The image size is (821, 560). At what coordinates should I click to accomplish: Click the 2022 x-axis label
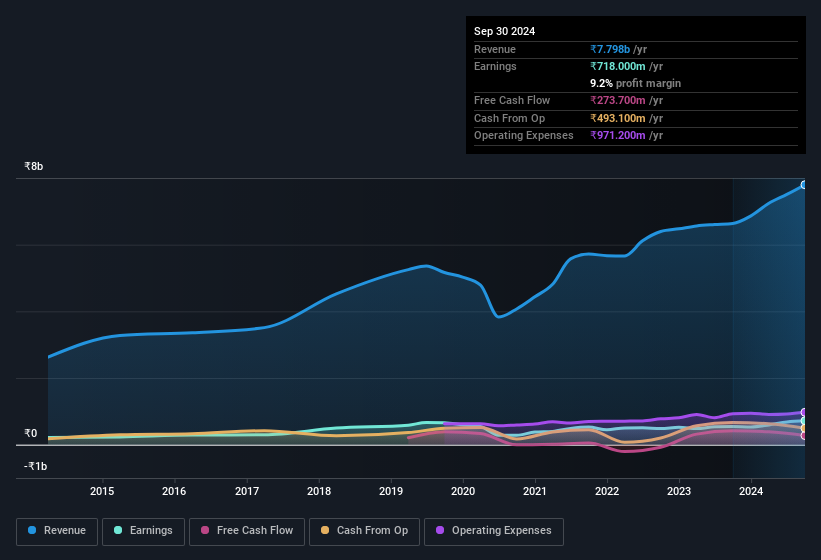(607, 491)
